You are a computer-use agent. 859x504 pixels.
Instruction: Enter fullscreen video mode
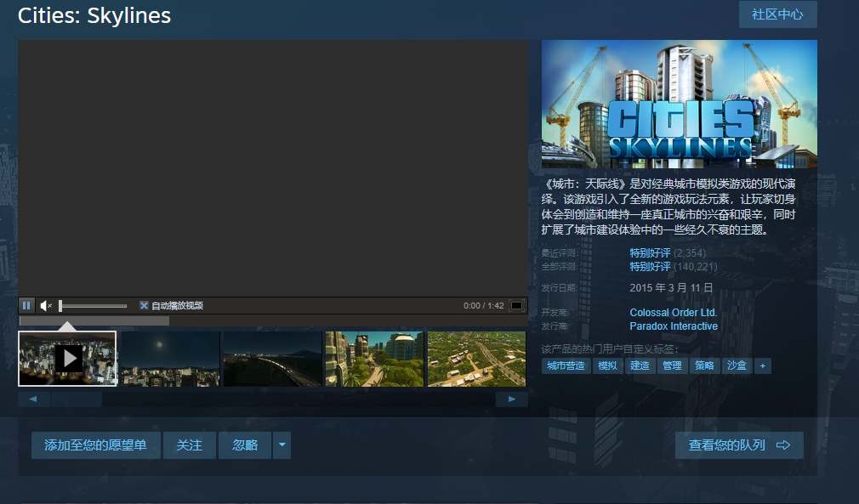[x=516, y=305]
